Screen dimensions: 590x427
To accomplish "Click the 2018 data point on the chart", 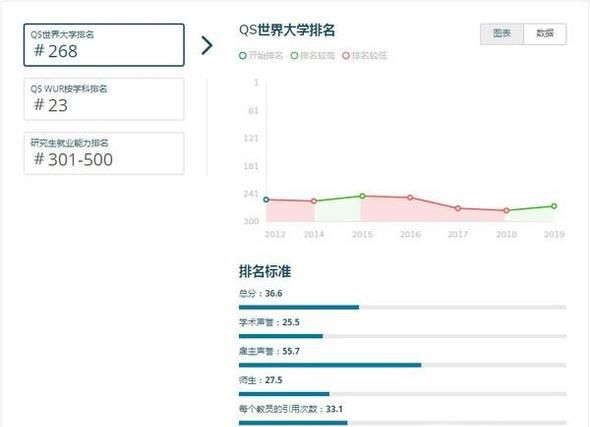I will [506, 210].
